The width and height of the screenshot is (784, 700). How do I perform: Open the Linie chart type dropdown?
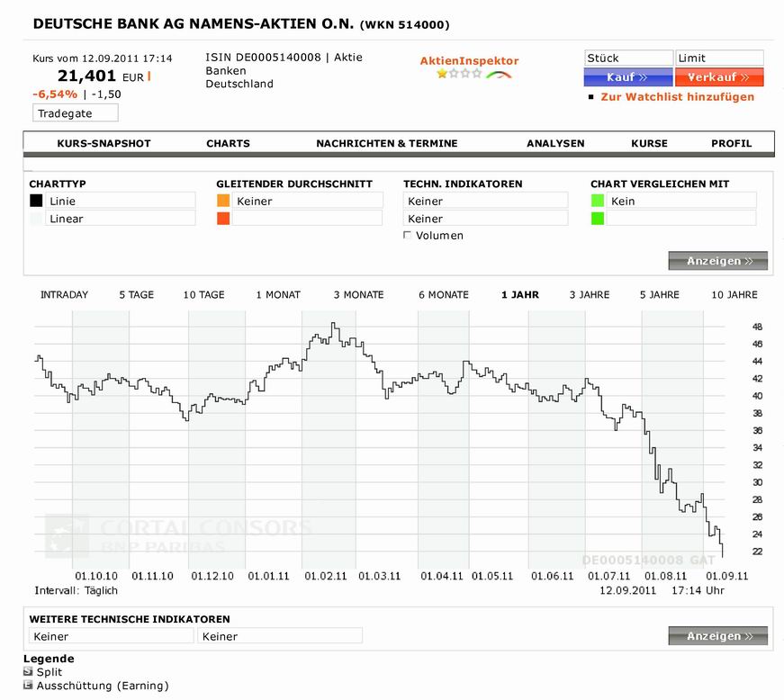(x=121, y=201)
